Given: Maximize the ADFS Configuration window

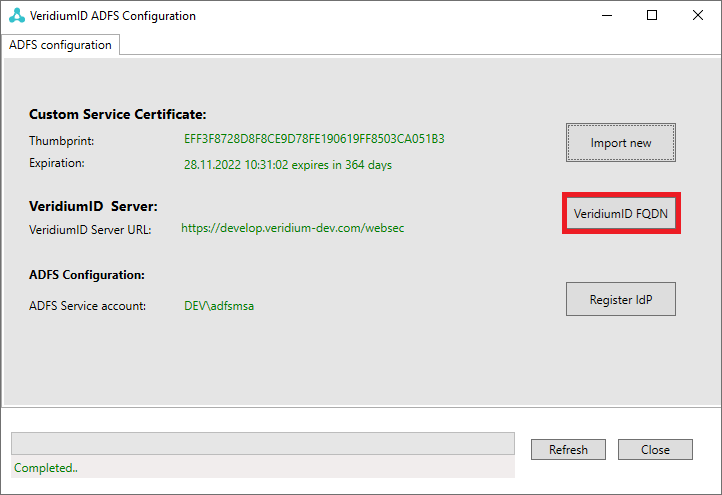Looking at the screenshot, I should [x=652, y=16].
